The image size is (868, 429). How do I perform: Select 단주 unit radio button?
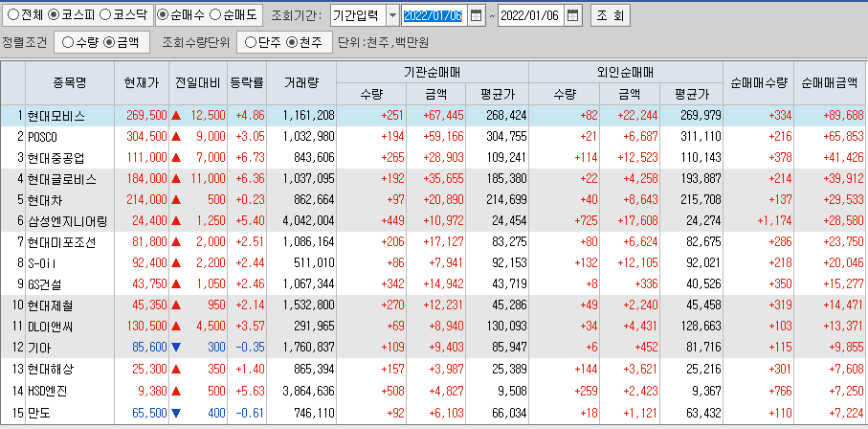[x=251, y=43]
